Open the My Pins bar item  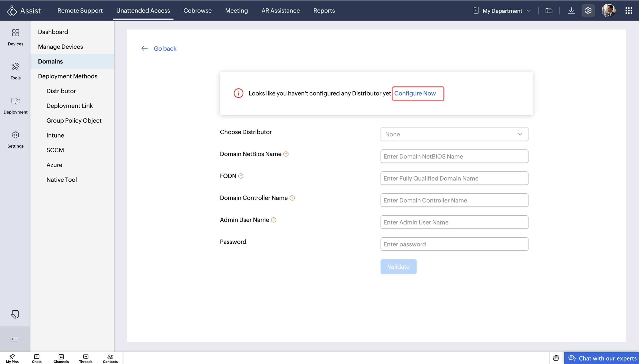click(12, 358)
